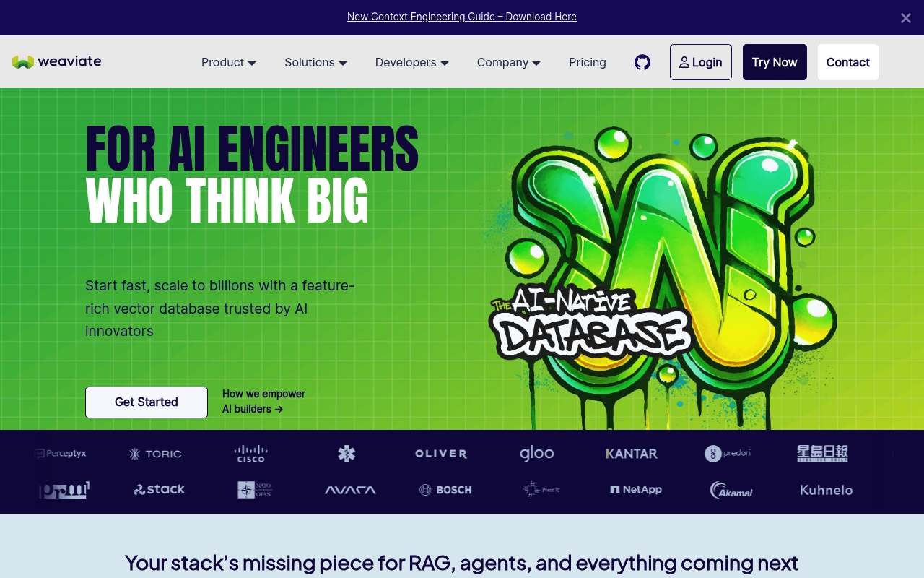Click the 'FOR AI ENGINEERS' headline
The image size is (924, 578).
click(x=252, y=148)
